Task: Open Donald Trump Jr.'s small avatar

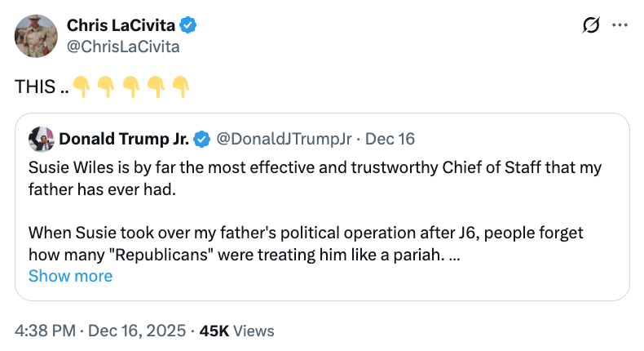Action: coord(40,139)
